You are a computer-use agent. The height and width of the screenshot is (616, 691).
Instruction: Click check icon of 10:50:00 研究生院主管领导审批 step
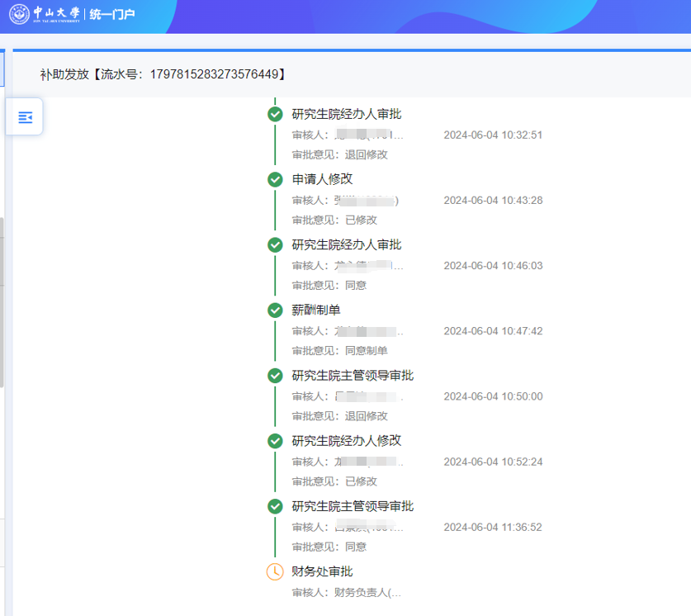(x=275, y=376)
